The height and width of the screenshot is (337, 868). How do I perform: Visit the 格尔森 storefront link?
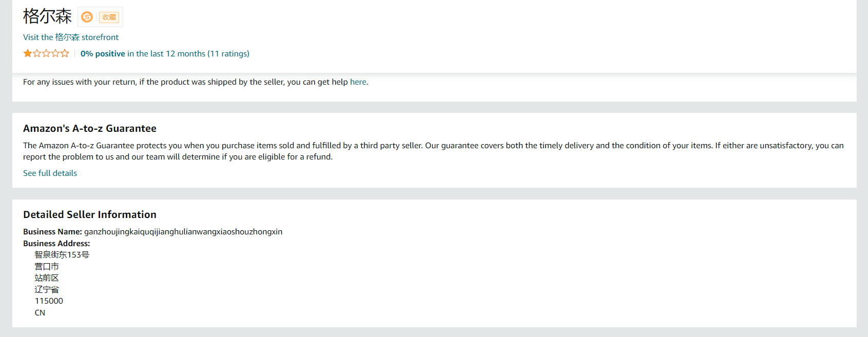tap(71, 37)
